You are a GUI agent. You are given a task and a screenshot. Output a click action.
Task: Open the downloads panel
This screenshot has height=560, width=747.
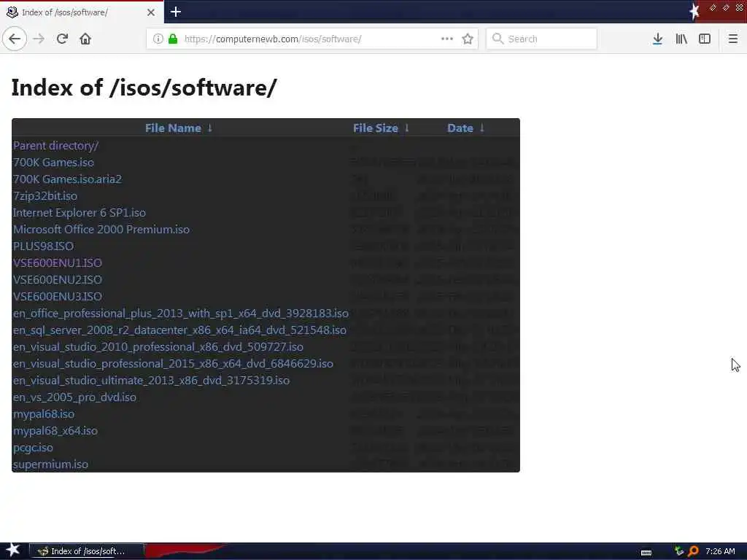coord(657,39)
